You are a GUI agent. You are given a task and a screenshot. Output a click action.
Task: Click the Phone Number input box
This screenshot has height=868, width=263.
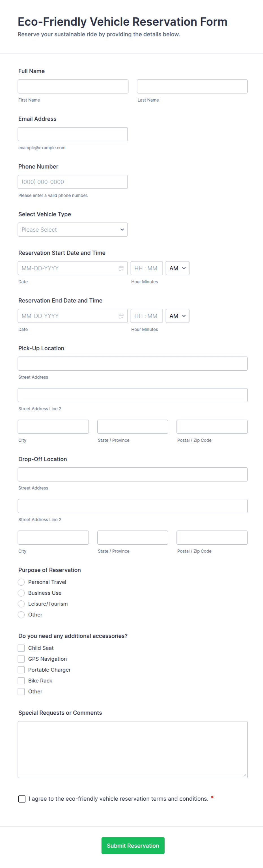coord(73,182)
